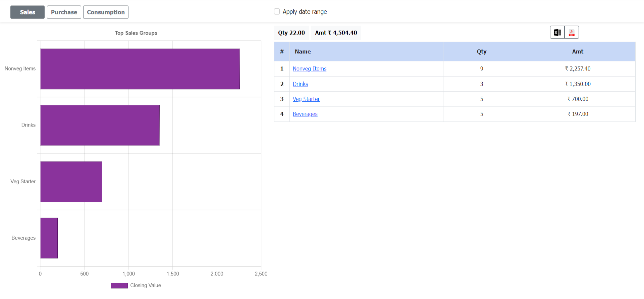Viewport: 644px width, 299px height.
Task: Click the Name column header
Action: point(303,52)
